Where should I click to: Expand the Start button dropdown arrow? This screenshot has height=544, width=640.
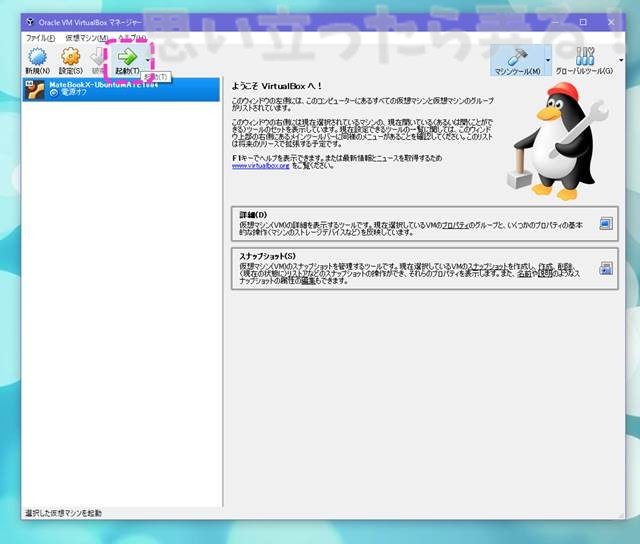(147, 60)
